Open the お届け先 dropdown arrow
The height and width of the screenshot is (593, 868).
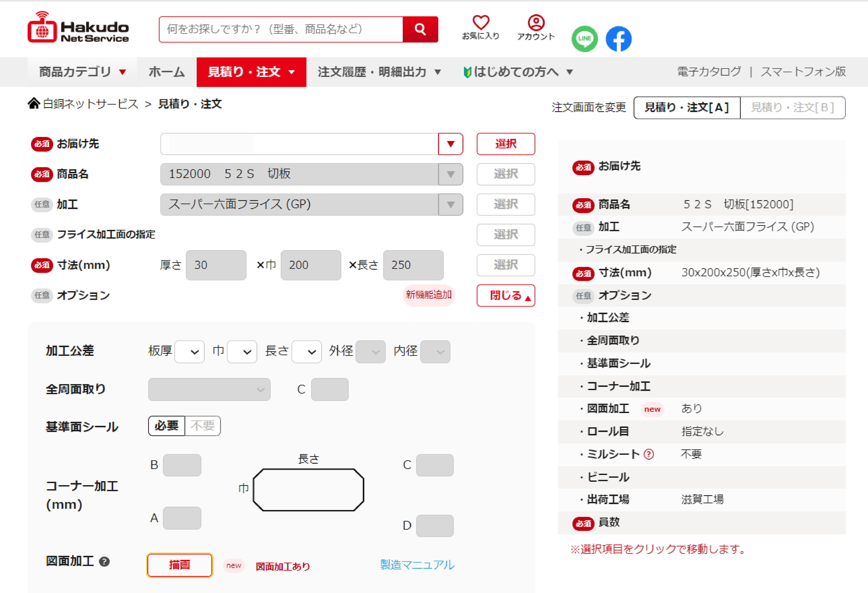pos(450,144)
